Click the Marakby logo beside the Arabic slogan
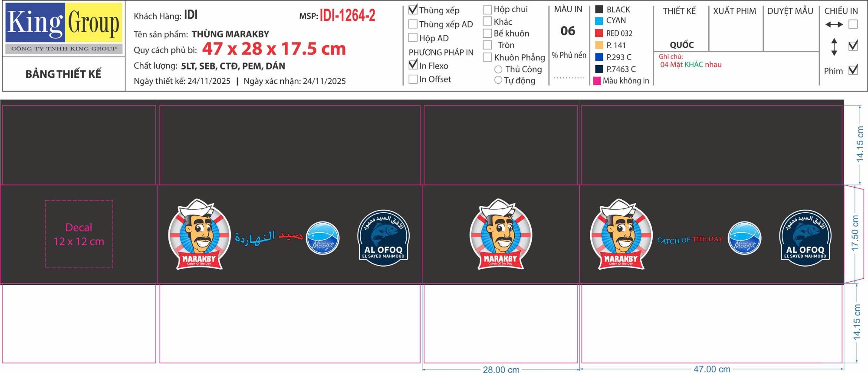Screen dimensions: 868x373 [199, 234]
